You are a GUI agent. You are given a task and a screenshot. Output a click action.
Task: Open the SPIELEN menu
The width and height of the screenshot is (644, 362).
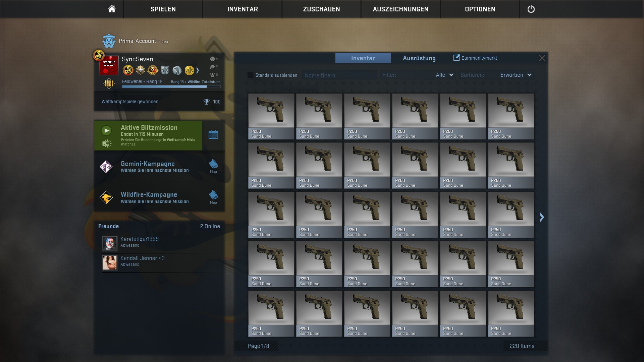pos(163,9)
